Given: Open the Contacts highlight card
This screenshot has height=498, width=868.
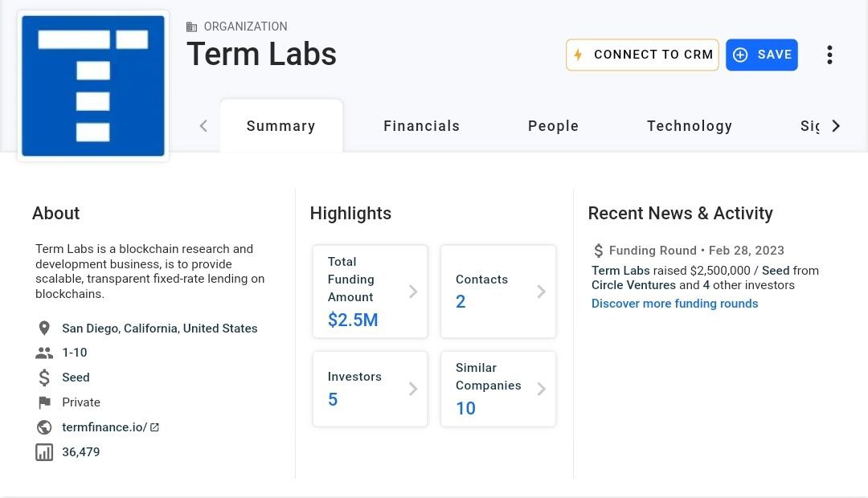Looking at the screenshot, I should pos(498,292).
